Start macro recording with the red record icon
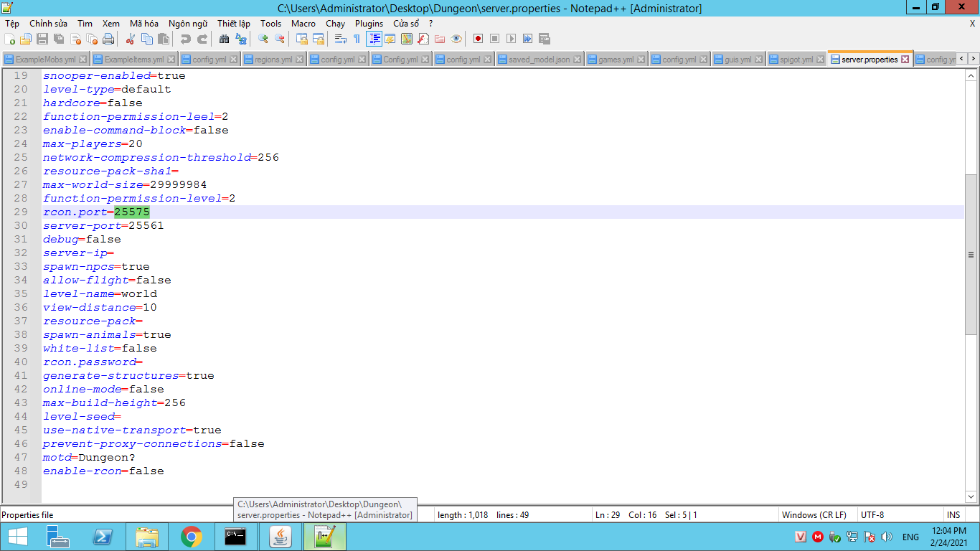The width and height of the screenshot is (980, 551). pyautogui.click(x=478, y=39)
